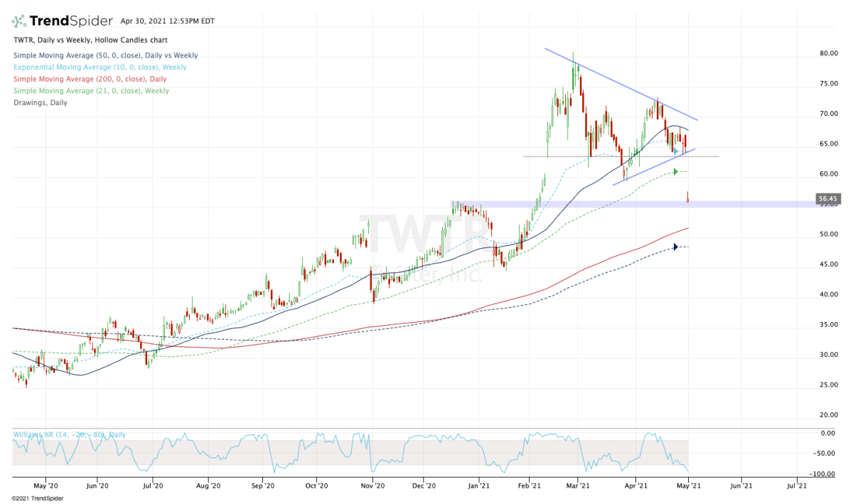Viewport: 853px width, 504px height.
Task: Select the red 56.45 price candle
Action: (x=688, y=197)
